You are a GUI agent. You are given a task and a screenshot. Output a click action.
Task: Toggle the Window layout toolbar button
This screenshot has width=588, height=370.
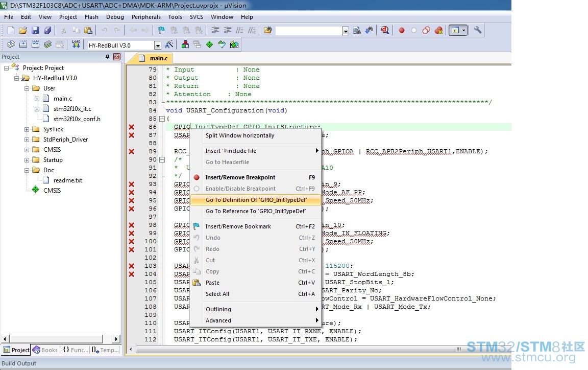pos(455,30)
